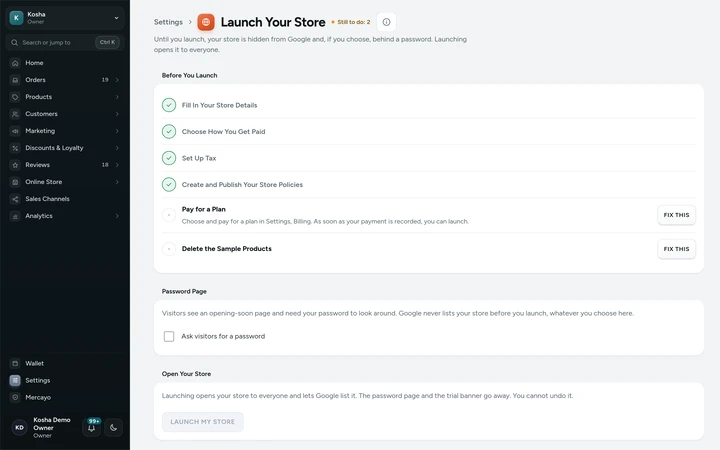This screenshot has width=720, height=450.
Task: Click the Choose How You Get Paid item
Action: tap(223, 131)
